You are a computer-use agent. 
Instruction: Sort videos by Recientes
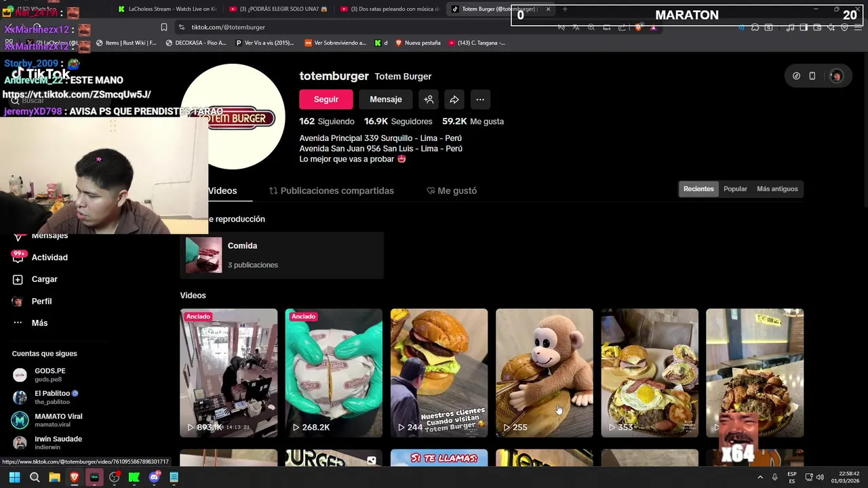coord(698,189)
